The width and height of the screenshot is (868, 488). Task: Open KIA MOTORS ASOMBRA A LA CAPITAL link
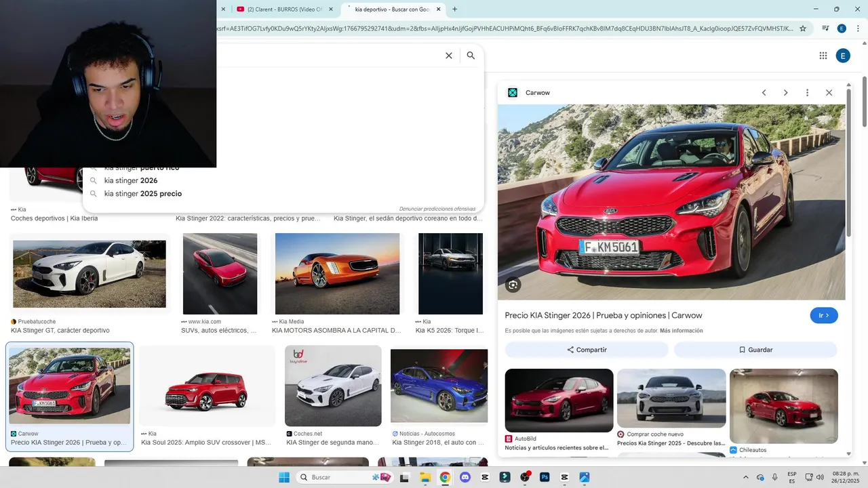click(x=336, y=331)
